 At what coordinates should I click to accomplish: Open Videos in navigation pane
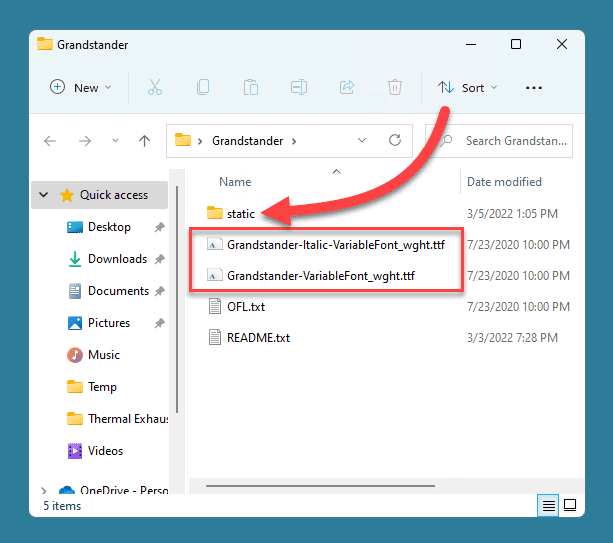point(105,451)
